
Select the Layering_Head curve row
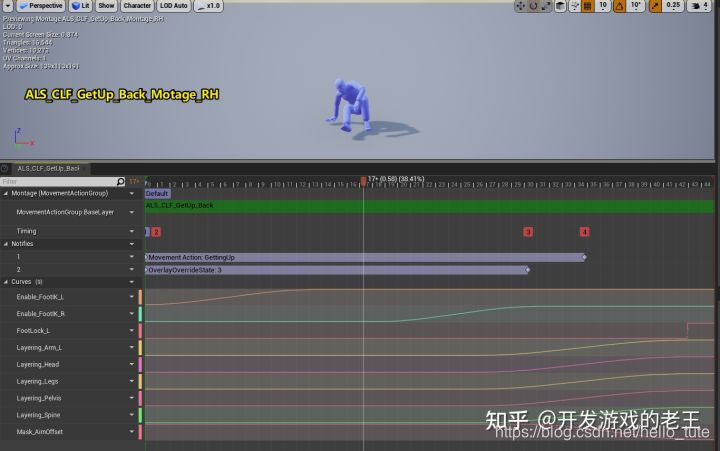tap(71, 365)
